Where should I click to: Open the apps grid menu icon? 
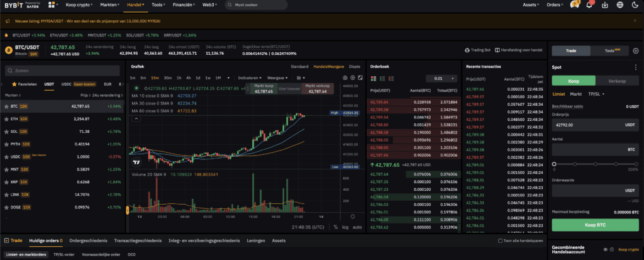52,5
